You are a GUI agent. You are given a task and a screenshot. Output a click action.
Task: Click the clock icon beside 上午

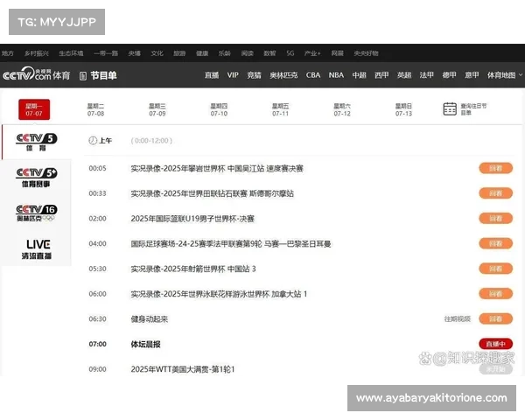pos(93,141)
